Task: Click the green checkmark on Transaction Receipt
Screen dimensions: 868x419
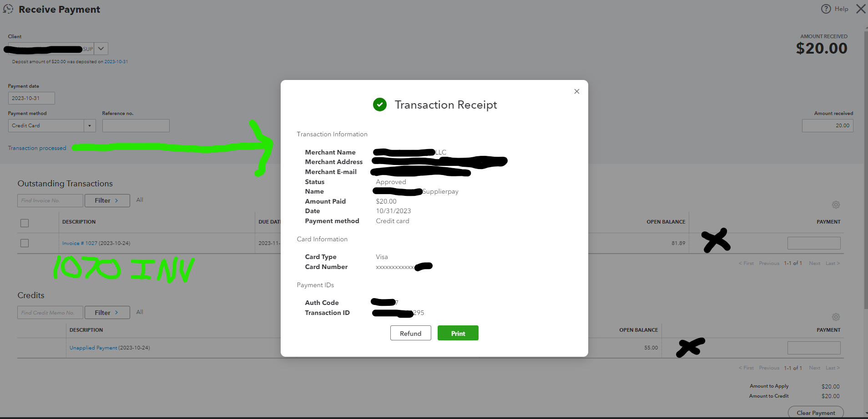Action: 380,105
